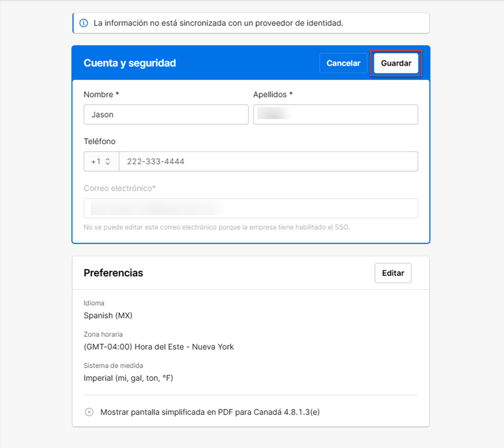The height and width of the screenshot is (448, 504).
Task: Click the info icon in the sync banner
Action: 84,23
